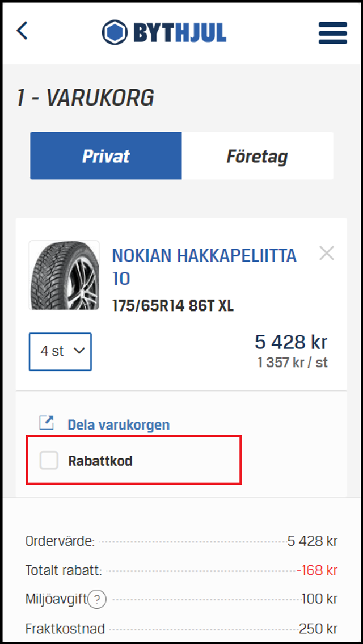Open the hamburger menu
This screenshot has height=644, width=363.
tap(332, 33)
